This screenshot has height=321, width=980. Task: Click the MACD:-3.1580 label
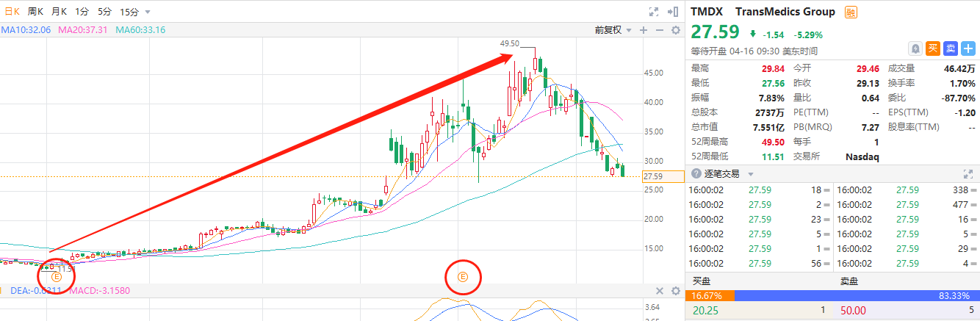tap(100, 291)
